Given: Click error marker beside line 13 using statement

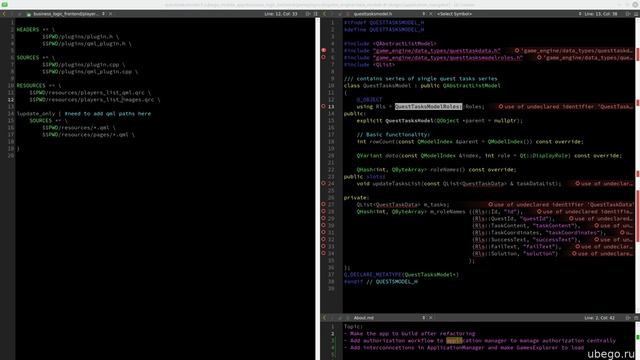Looking at the screenshot, I should pos(324,107).
